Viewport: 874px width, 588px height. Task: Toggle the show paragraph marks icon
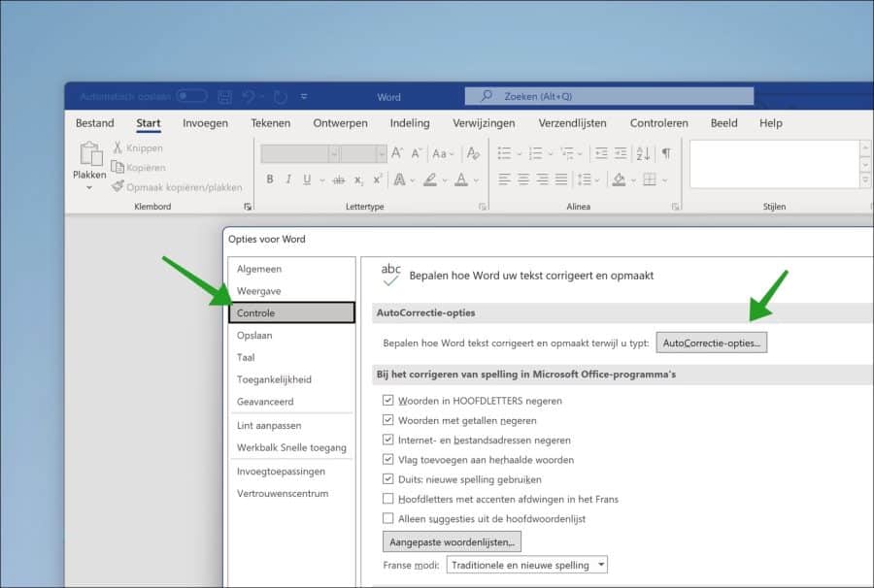pos(666,153)
